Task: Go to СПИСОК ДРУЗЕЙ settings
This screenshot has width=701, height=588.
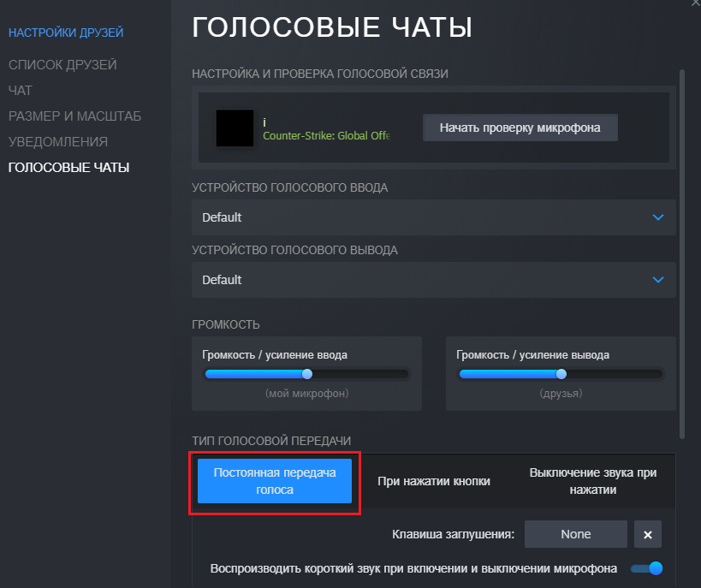Action: coord(62,65)
